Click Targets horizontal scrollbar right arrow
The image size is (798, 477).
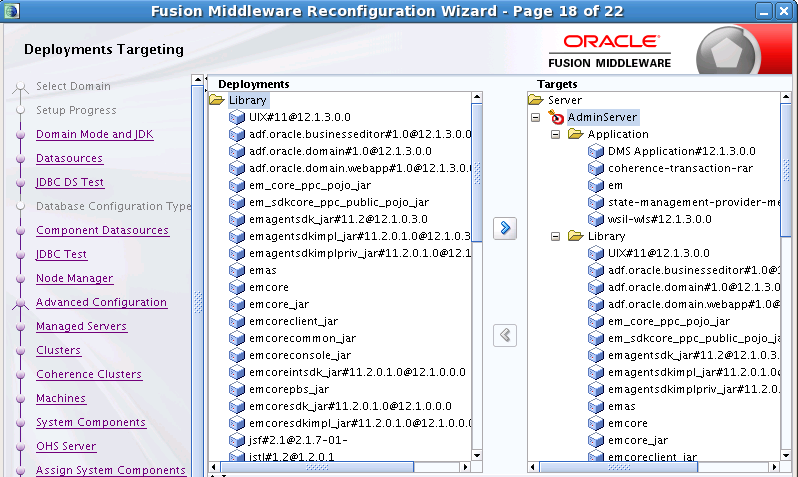point(774,467)
